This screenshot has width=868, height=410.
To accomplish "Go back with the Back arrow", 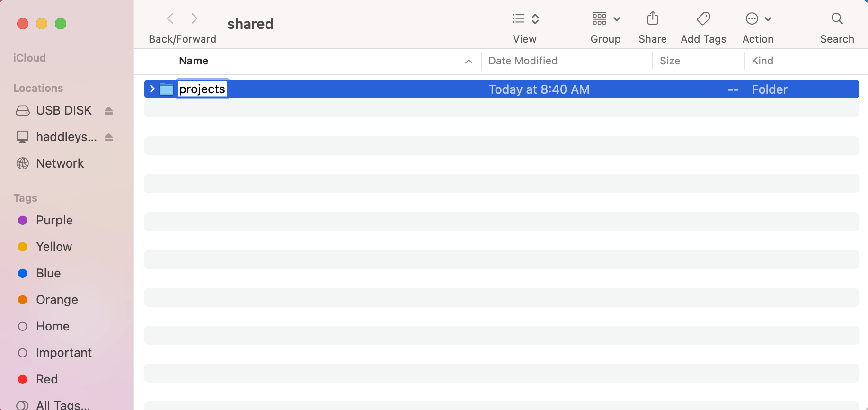I will tap(170, 19).
